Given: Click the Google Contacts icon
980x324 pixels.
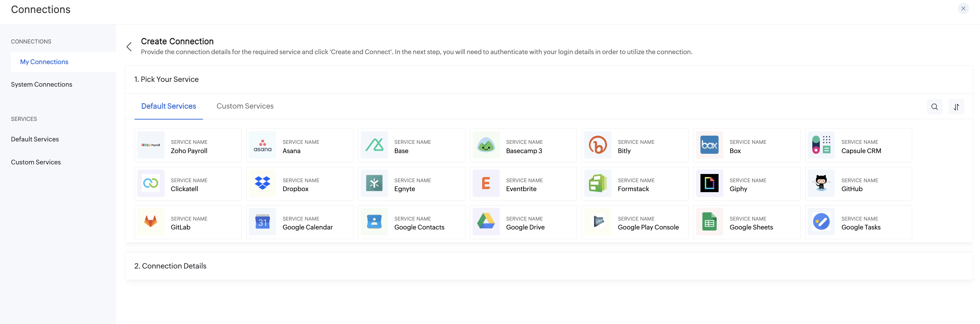Looking at the screenshot, I should tap(374, 222).
